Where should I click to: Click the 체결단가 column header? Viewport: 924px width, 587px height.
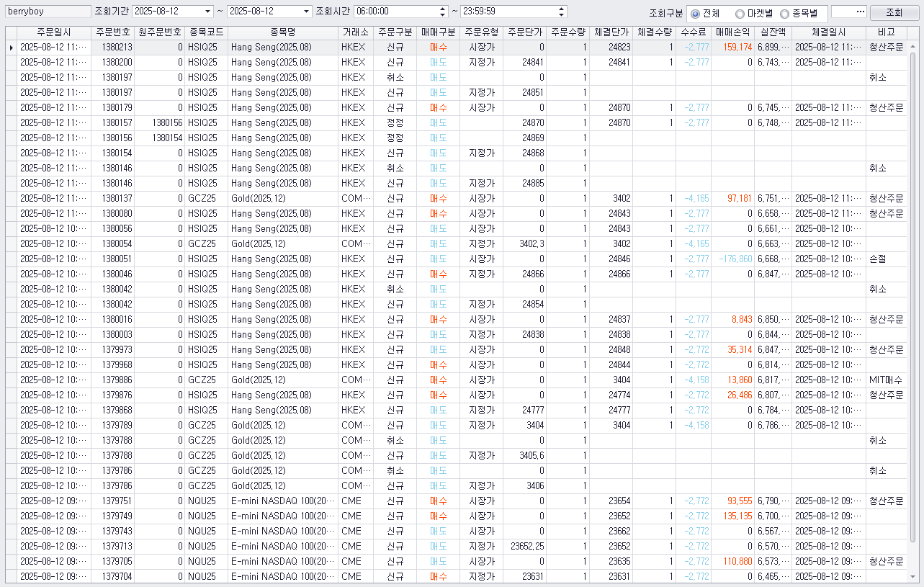611,32
